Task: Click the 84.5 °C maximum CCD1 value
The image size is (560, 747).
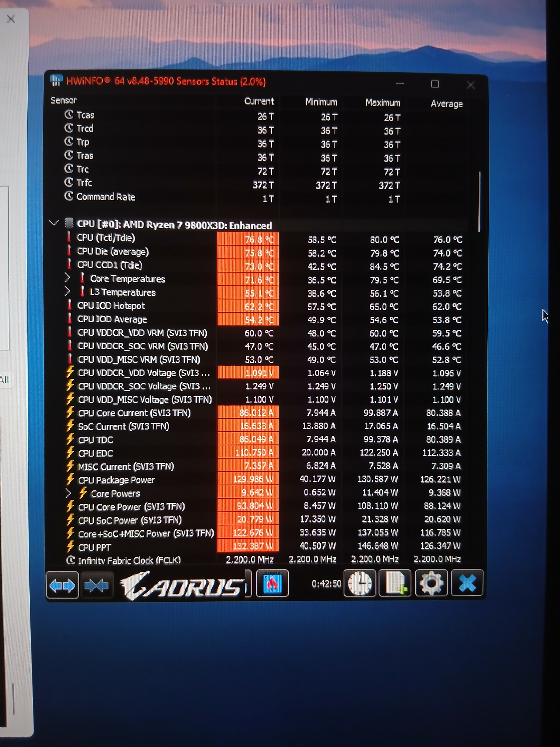Action: tap(384, 267)
